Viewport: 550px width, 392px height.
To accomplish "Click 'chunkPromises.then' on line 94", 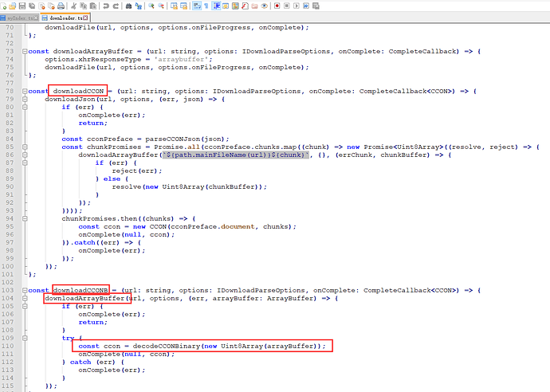I will (100, 218).
